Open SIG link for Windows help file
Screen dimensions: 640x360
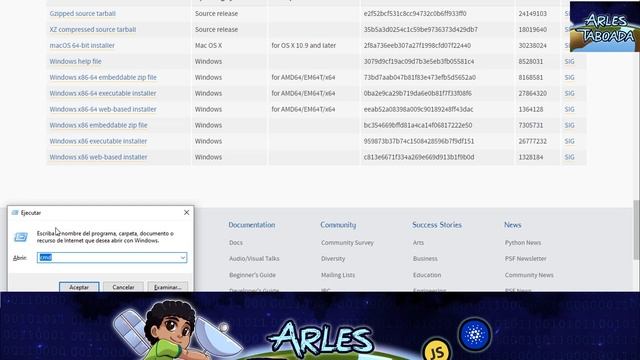click(x=569, y=61)
